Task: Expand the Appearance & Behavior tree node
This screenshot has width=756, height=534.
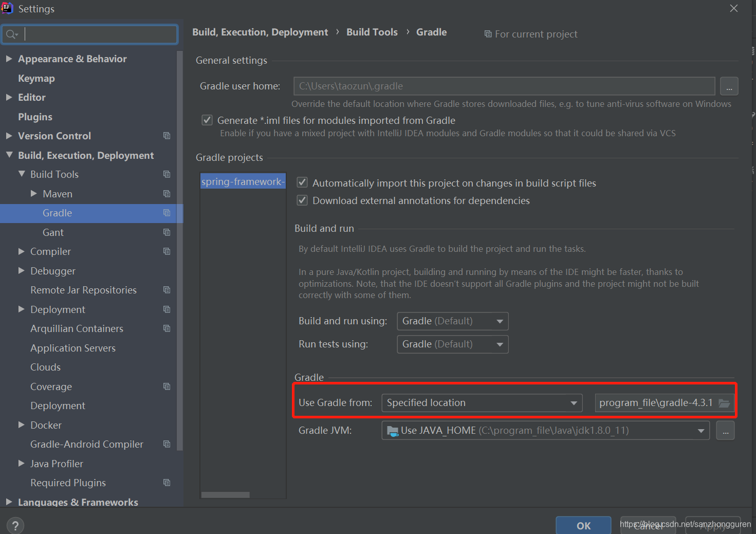Action: (9, 59)
